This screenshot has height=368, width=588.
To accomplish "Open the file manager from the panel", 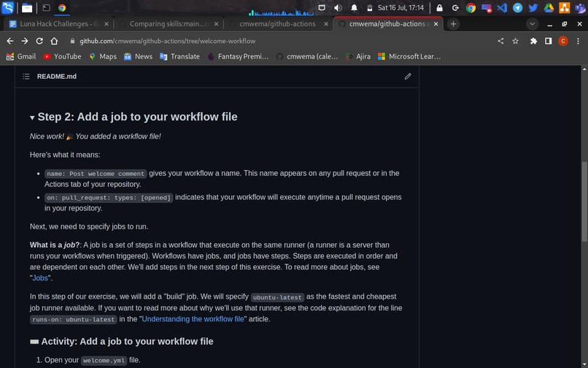I will click(26, 8).
